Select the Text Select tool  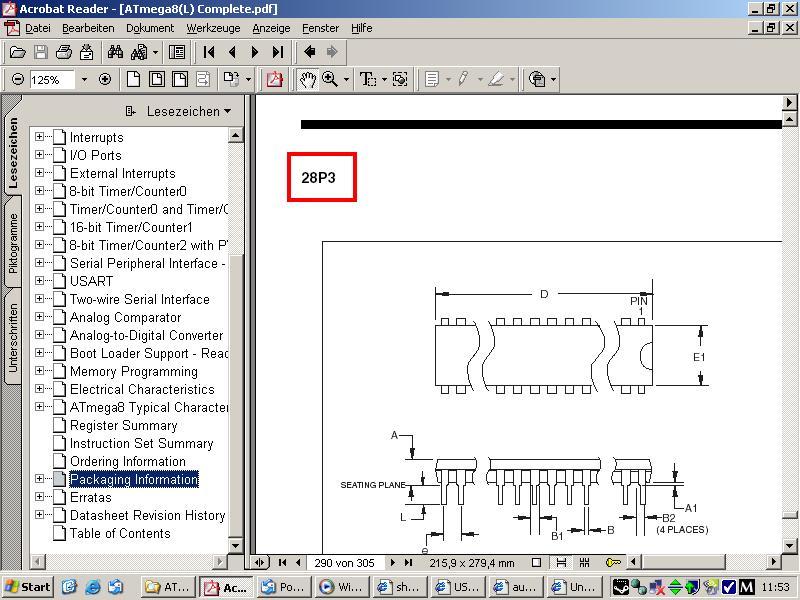367,79
